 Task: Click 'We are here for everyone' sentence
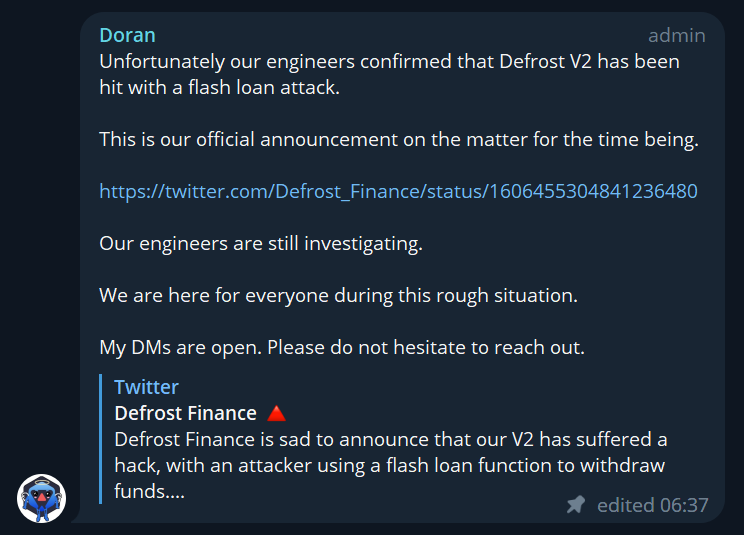pos(338,295)
